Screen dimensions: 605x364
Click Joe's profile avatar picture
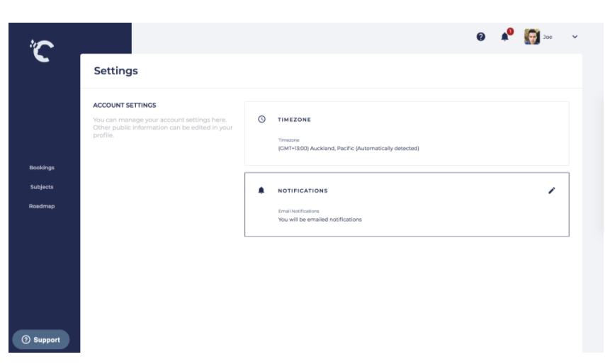(x=531, y=37)
